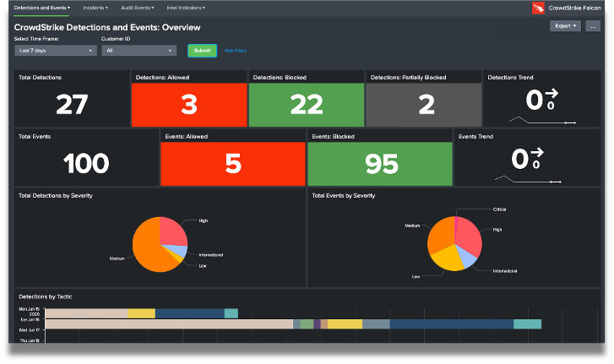This screenshot has width=614, height=364.
Task: Expand the Audit Events dropdown menu
Action: pyautogui.click(x=139, y=8)
